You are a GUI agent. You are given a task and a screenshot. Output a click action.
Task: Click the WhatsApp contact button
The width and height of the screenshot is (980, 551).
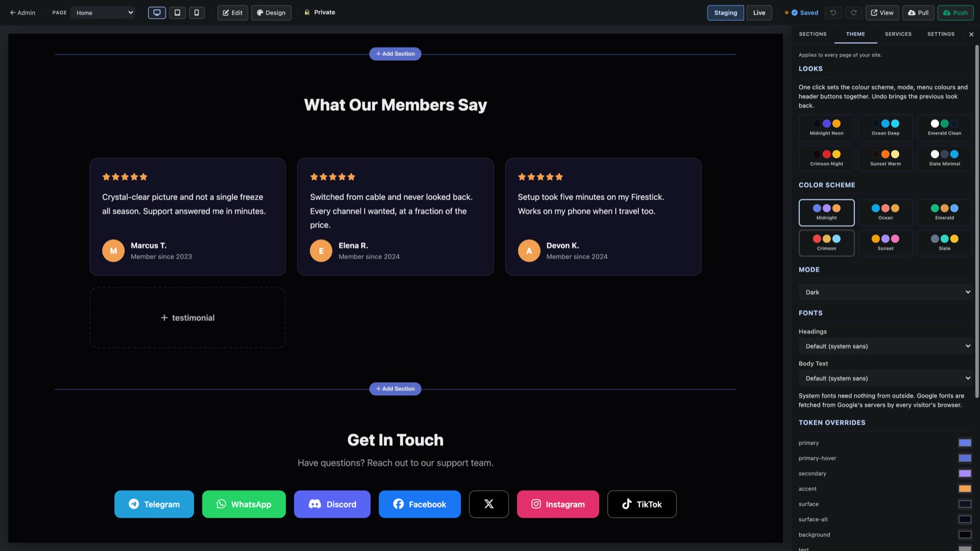pyautogui.click(x=244, y=504)
